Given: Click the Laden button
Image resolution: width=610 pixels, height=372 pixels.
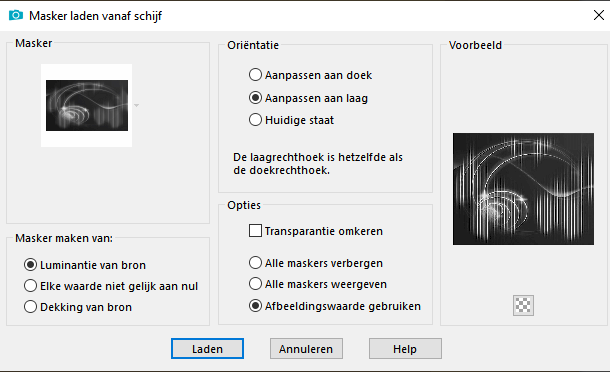Looking at the screenshot, I should click(207, 349).
